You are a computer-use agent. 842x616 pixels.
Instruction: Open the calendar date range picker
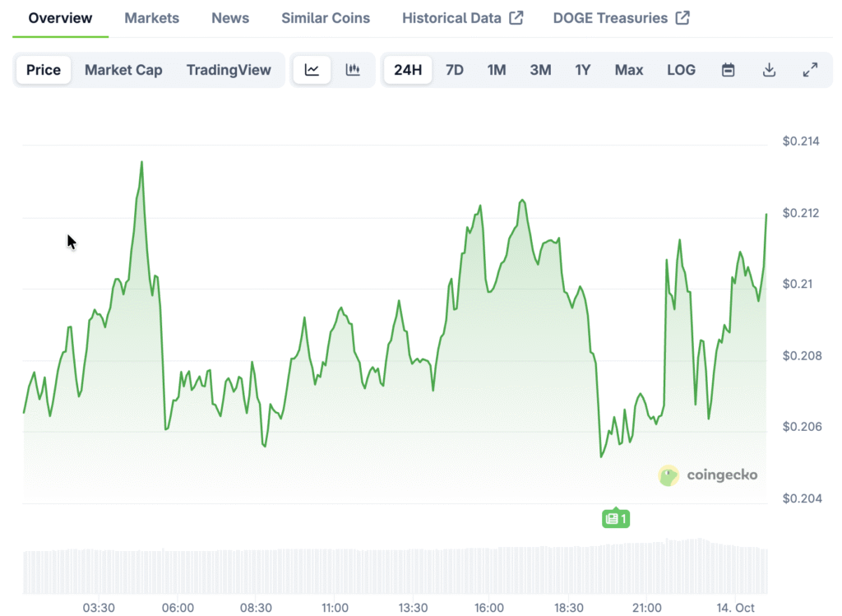pos(728,70)
